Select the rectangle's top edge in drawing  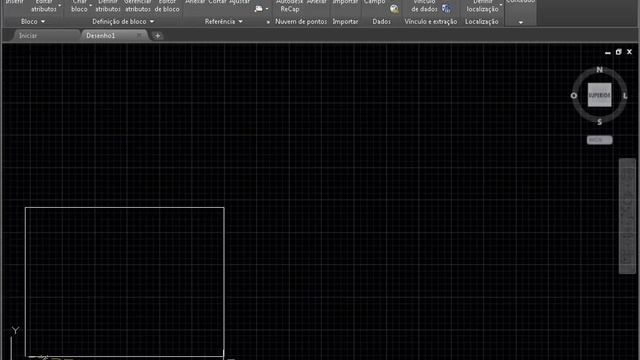tap(124, 208)
